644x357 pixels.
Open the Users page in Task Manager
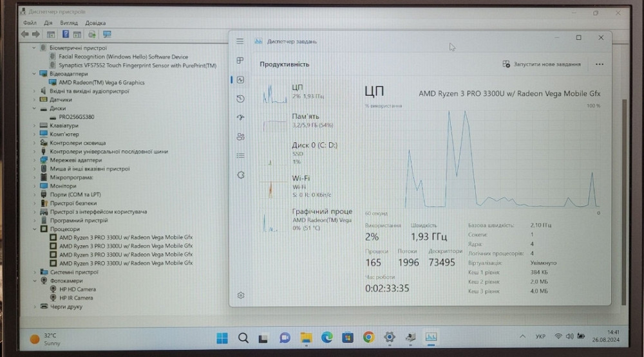point(241,136)
